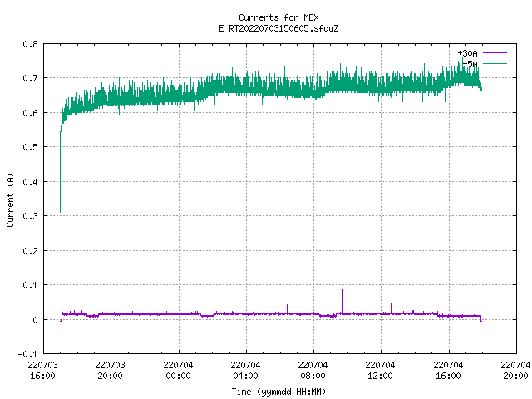
Task: Click the 0.4 y-axis tick label
Action: pos(30,182)
